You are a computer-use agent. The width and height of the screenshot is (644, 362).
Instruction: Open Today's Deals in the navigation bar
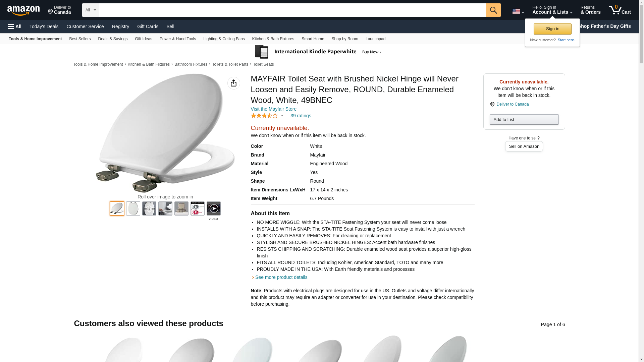point(44,26)
